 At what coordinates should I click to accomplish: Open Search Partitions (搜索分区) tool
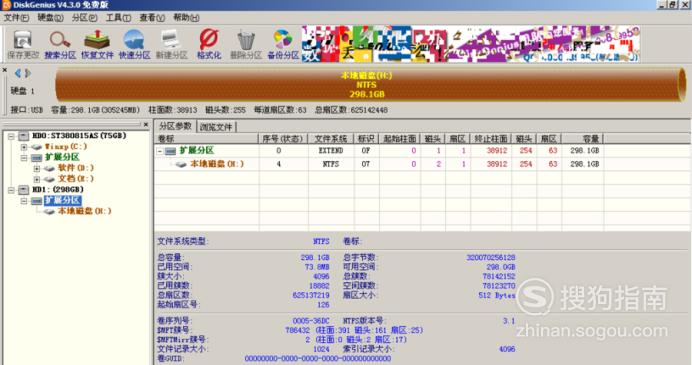pos(60,45)
